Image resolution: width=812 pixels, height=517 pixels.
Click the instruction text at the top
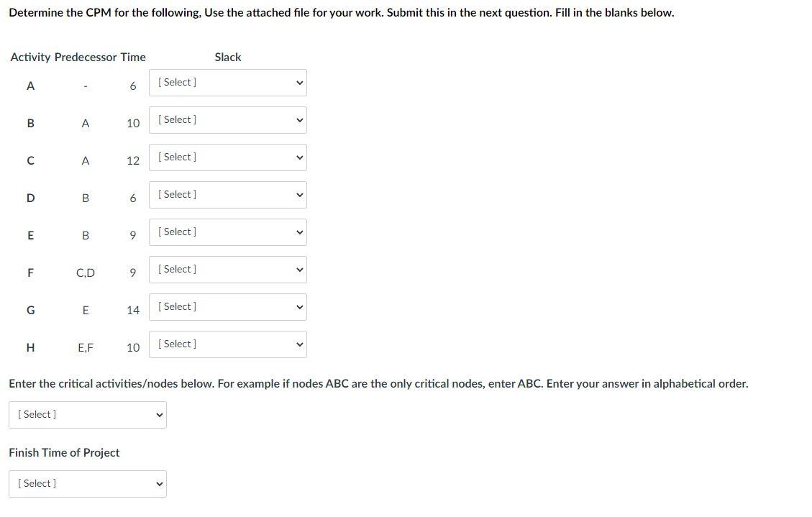click(341, 12)
